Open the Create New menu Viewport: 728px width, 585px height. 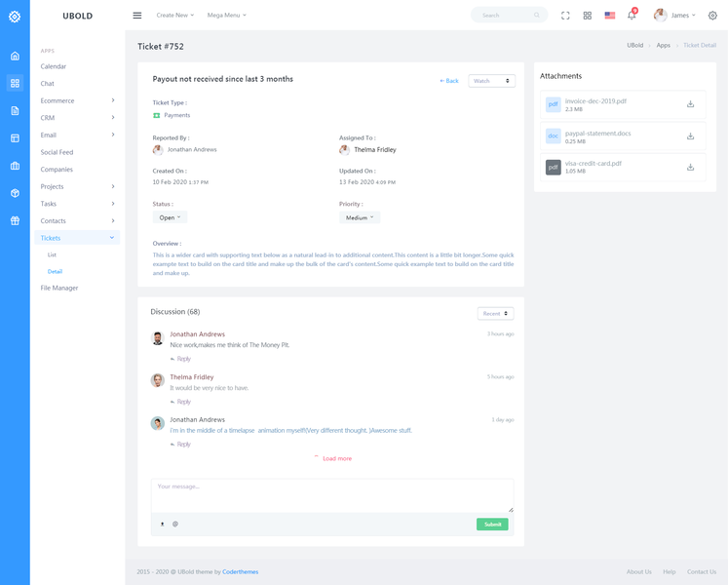[175, 16]
